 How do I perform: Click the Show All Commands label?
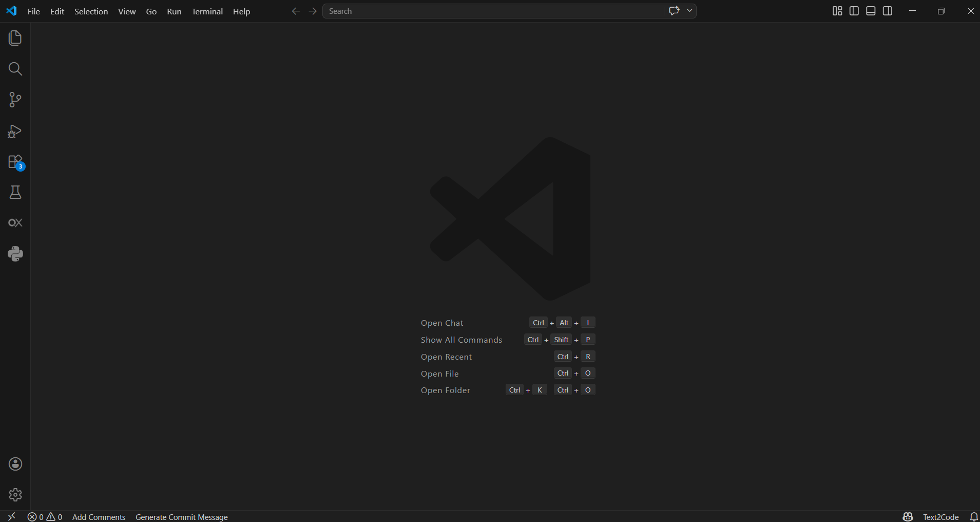coord(462,340)
